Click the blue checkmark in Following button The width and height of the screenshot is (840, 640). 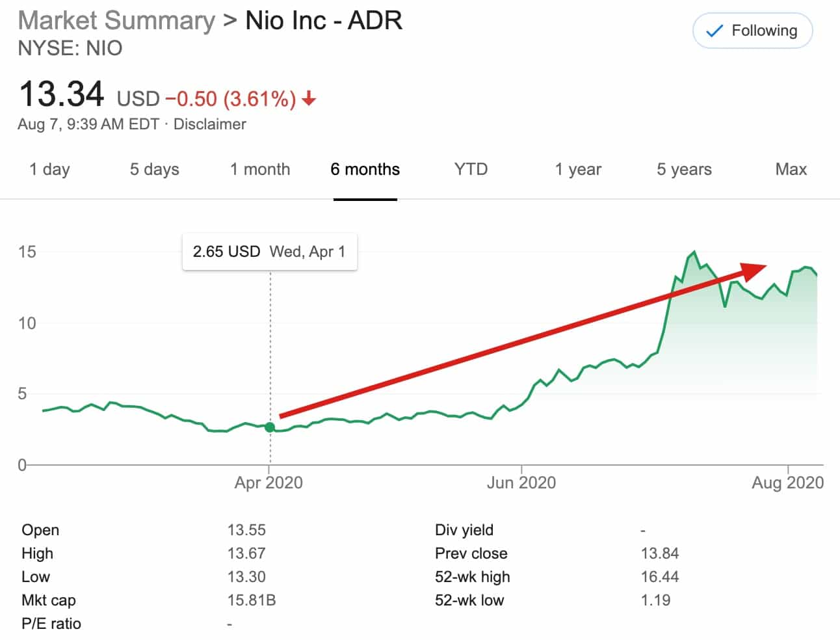tap(715, 30)
